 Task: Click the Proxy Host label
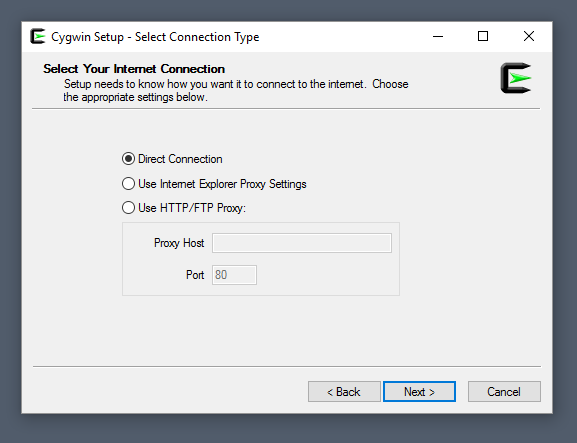coord(179,243)
